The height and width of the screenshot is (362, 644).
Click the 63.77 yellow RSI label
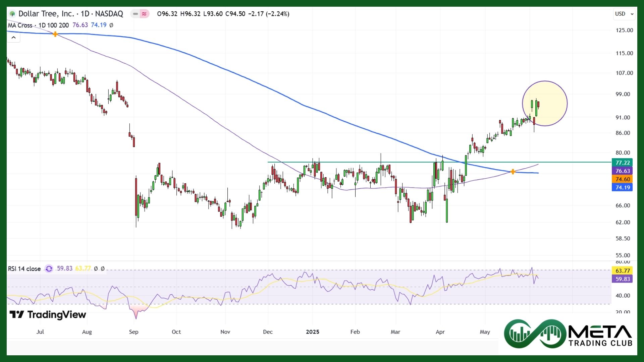pos(623,270)
